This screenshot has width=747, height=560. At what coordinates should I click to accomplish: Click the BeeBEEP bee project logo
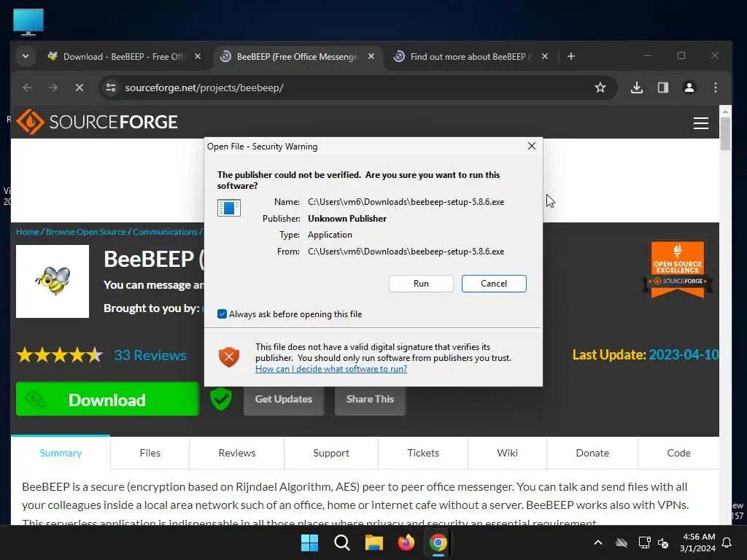(53, 281)
